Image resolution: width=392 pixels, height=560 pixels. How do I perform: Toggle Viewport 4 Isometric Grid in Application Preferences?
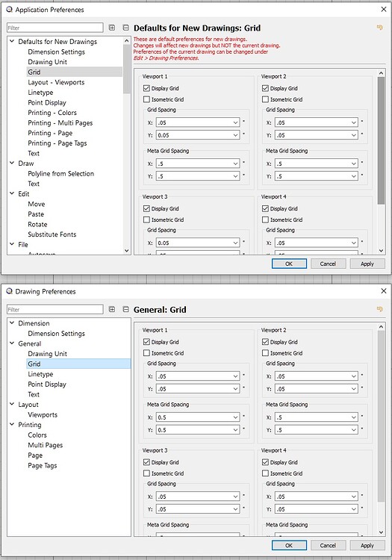(x=265, y=220)
